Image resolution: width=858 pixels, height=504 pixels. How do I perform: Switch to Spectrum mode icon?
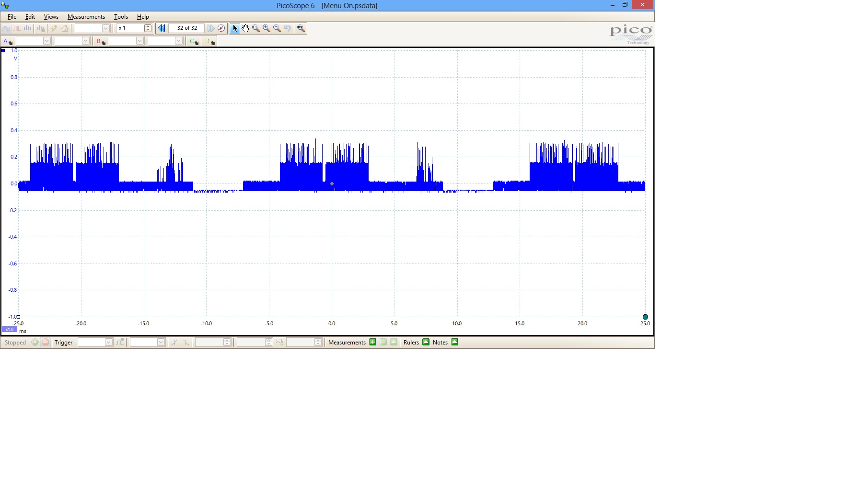(x=27, y=28)
